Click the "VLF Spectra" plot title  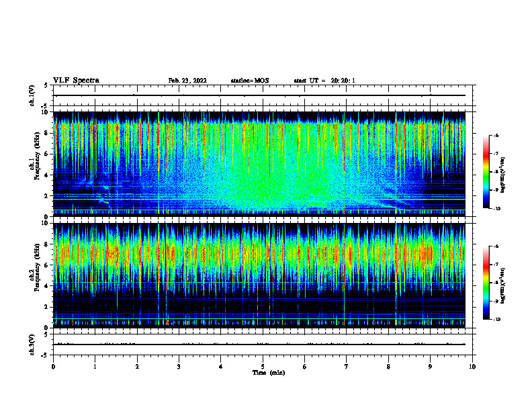77,81
